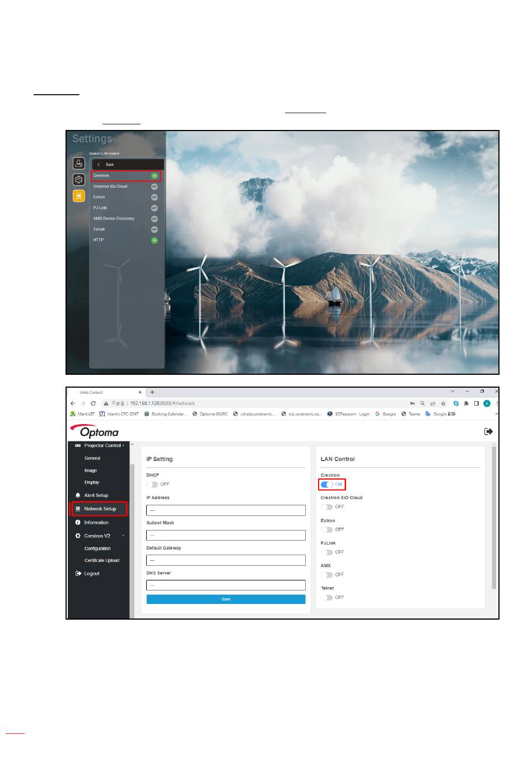Open Configuration under Crestron V2
The image size is (532, 758).
pyautogui.click(x=97, y=548)
